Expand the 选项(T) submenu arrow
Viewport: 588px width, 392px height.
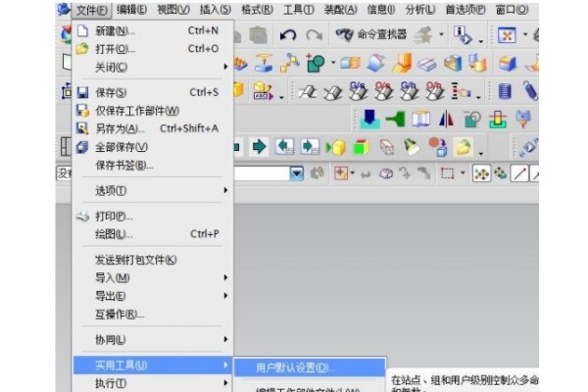click(x=225, y=190)
